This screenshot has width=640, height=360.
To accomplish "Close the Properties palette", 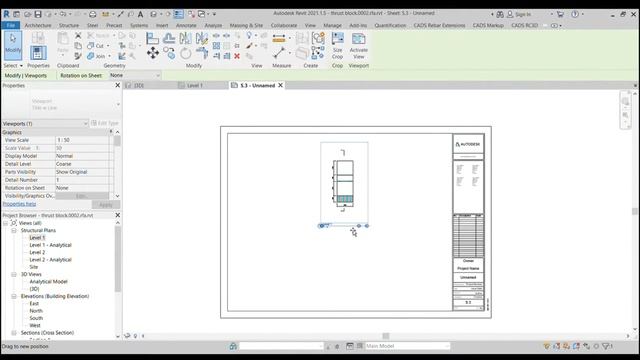I will (x=118, y=85).
